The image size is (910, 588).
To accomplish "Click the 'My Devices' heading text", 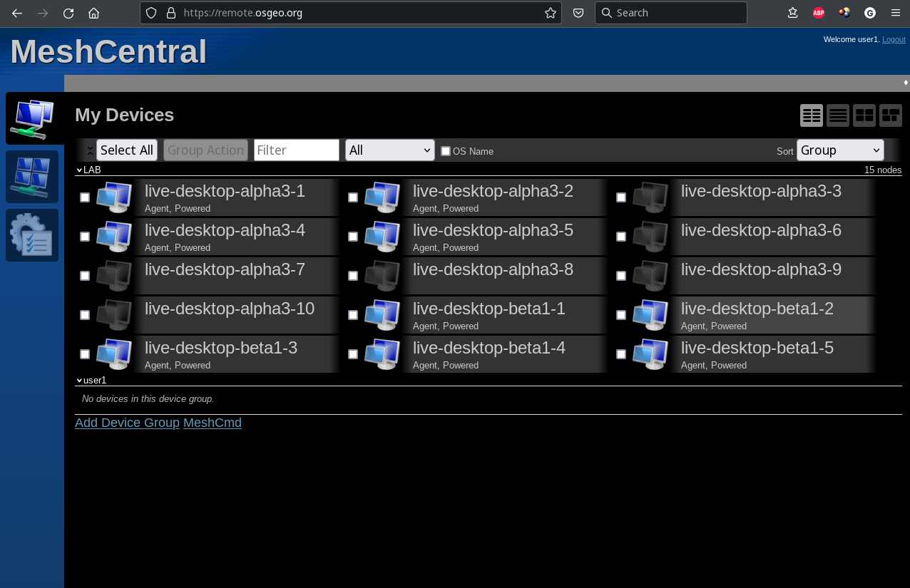I will tap(125, 115).
